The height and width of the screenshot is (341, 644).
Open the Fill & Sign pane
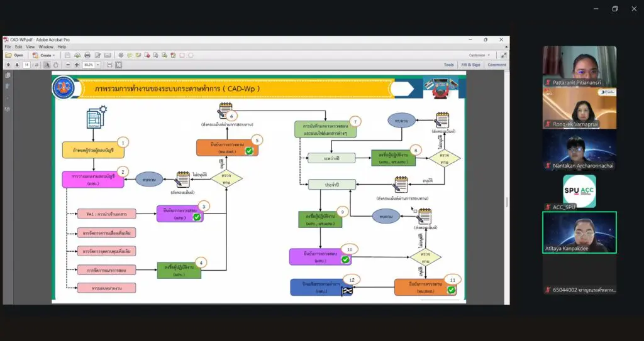click(x=470, y=65)
